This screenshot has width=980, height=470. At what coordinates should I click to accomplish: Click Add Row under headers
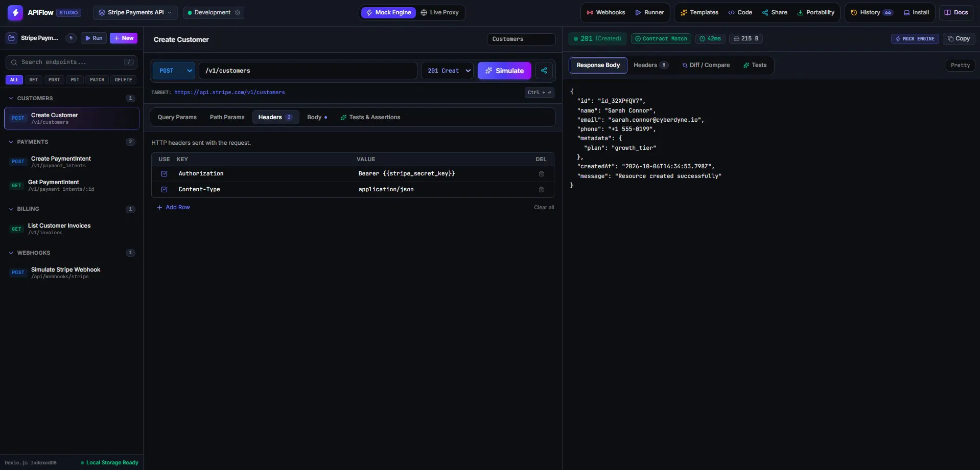pyautogui.click(x=174, y=208)
